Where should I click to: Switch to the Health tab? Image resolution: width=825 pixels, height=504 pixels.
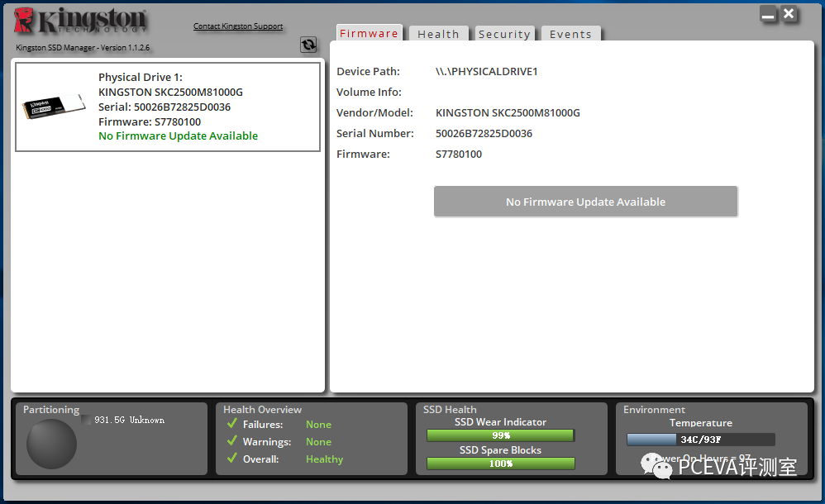point(438,34)
